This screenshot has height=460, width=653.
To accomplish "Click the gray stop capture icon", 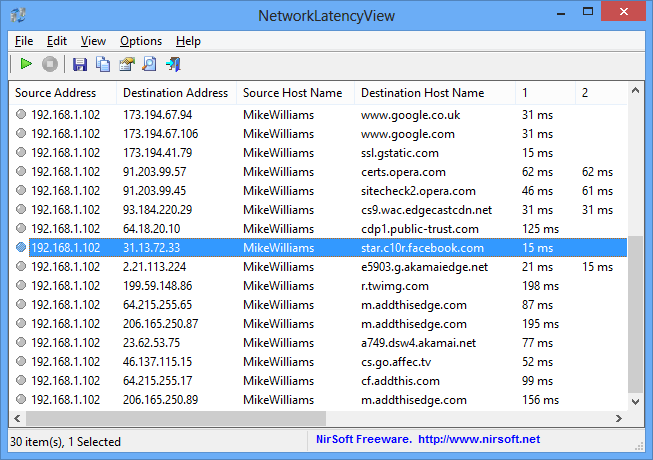I will click(x=50, y=64).
